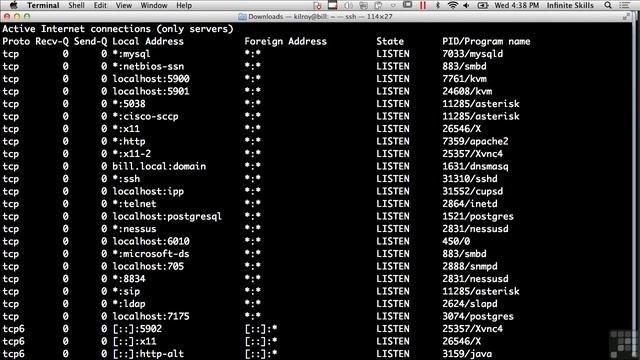Click the 'State' column header

(x=390, y=42)
